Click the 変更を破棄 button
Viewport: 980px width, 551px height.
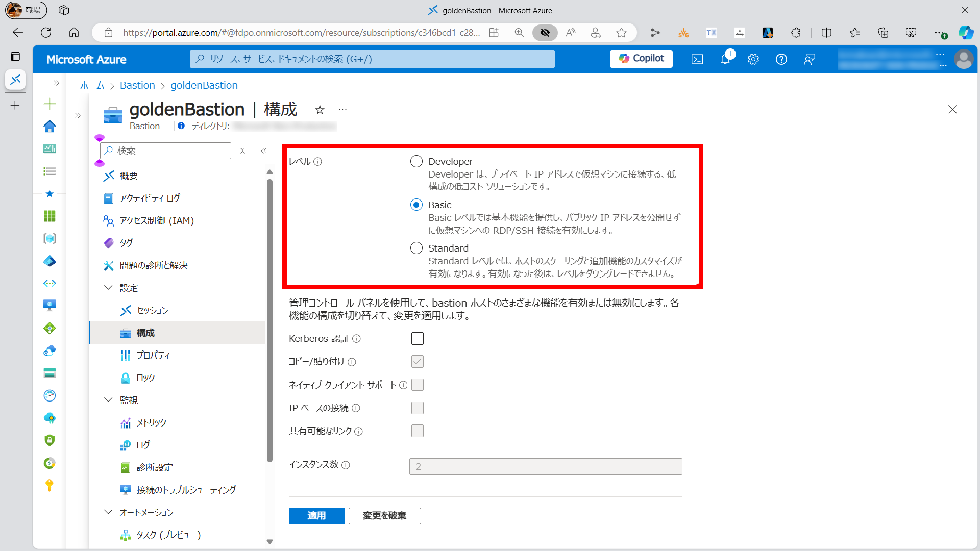point(384,516)
